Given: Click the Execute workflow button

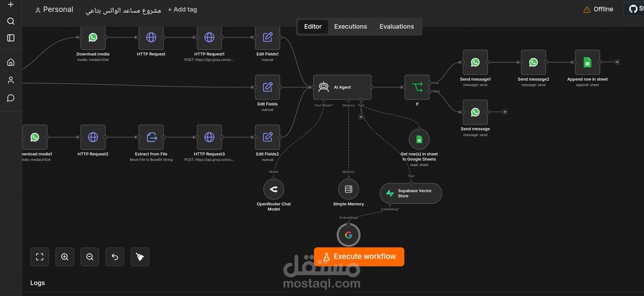Looking at the screenshot, I should point(359,257).
